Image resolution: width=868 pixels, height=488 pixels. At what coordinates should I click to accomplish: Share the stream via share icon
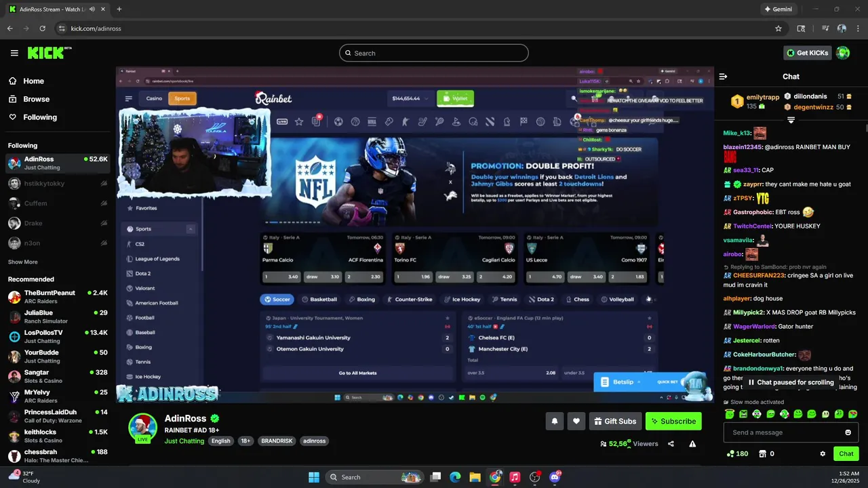point(671,444)
